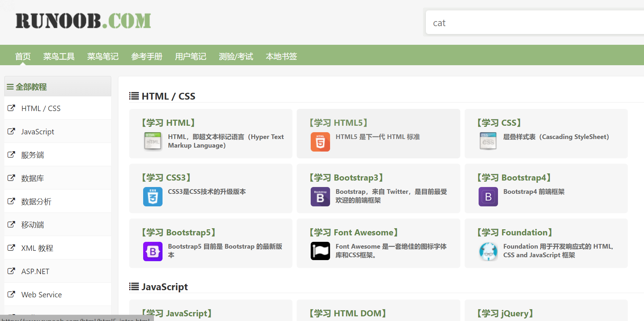644x321 pixels.
Task: Open the 【学习 jQuery】 tutorial link
Action: click(505, 313)
